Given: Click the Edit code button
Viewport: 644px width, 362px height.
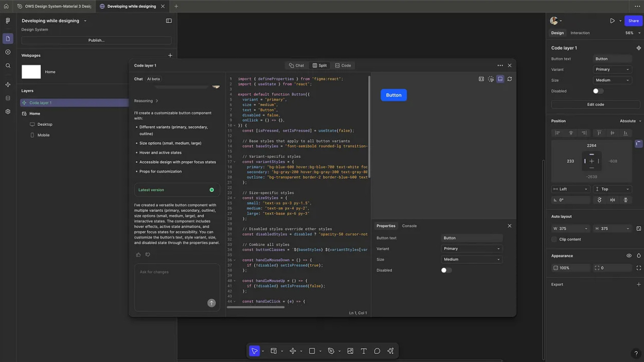Looking at the screenshot, I should tap(595, 104).
